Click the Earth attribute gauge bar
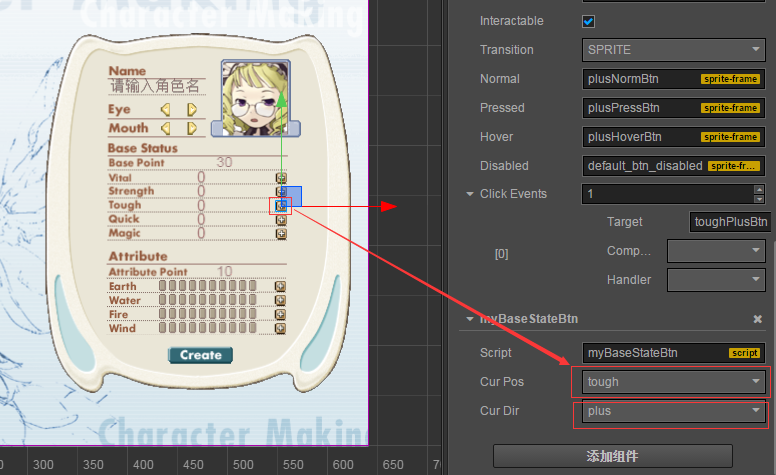This screenshot has height=475, width=776. click(x=207, y=286)
